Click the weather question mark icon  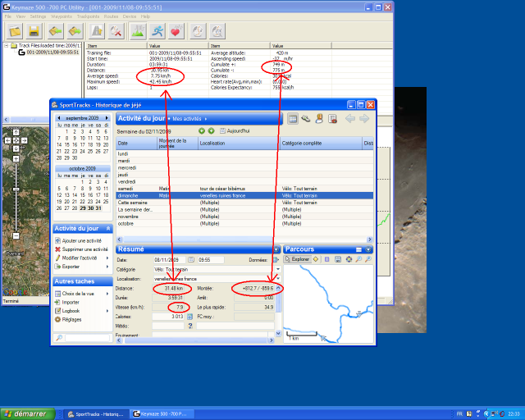coord(190,326)
